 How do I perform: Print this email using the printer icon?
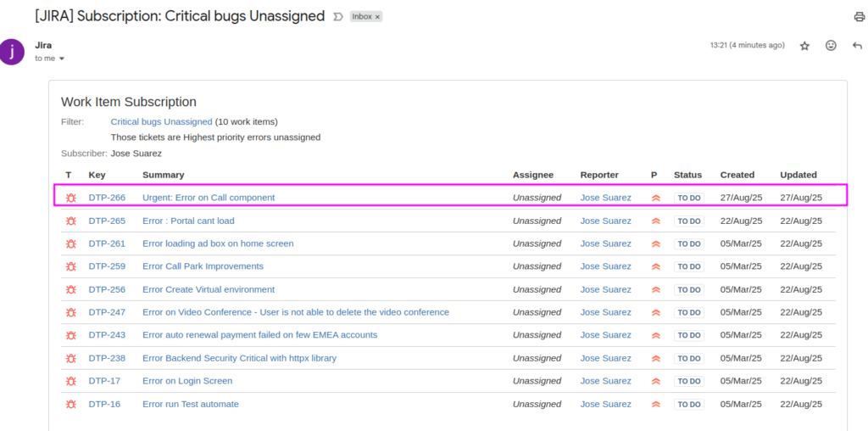click(x=860, y=17)
